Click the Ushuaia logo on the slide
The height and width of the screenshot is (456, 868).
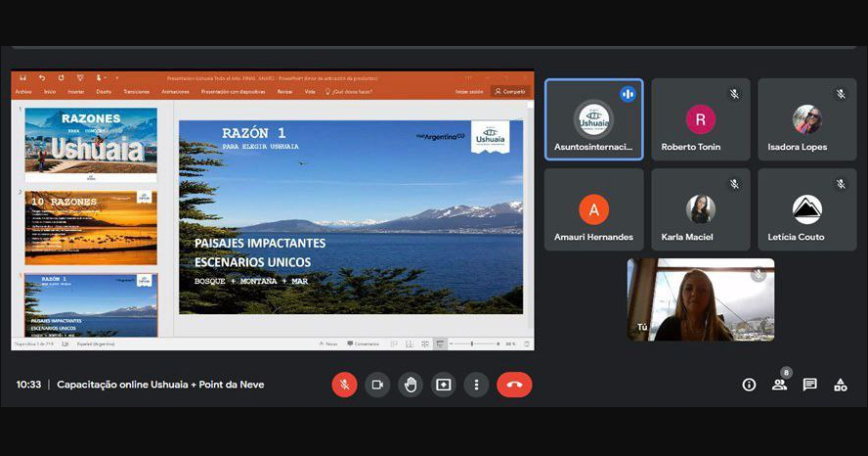[491, 136]
